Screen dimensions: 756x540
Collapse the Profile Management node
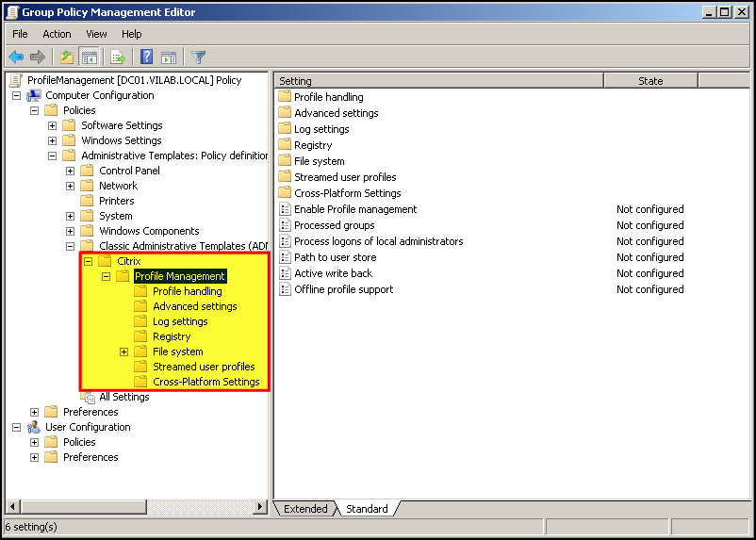pyautogui.click(x=107, y=276)
